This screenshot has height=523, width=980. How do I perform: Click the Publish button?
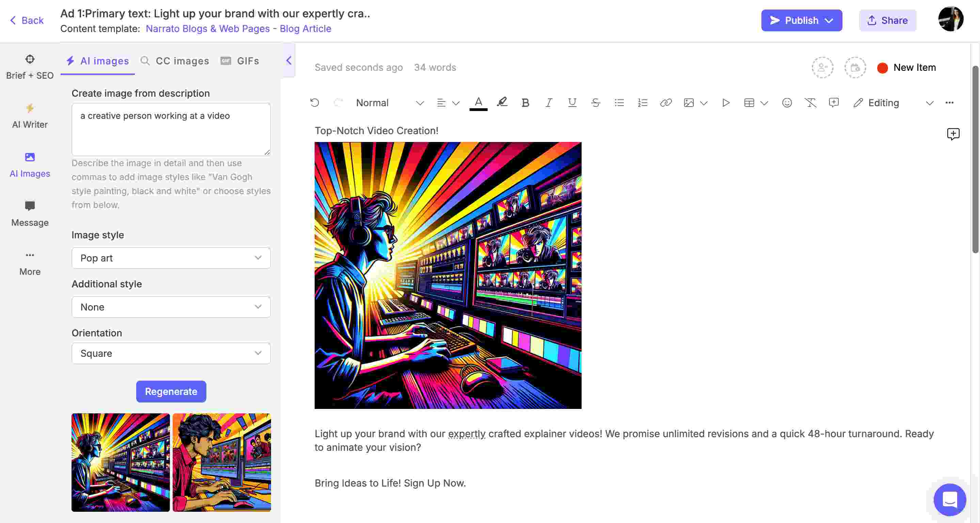(801, 20)
